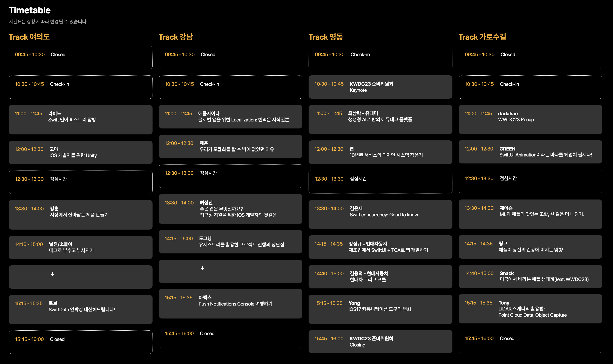Click the 15:45 Closed slot in Track 가로수길
613x364 pixels.
[530, 341]
